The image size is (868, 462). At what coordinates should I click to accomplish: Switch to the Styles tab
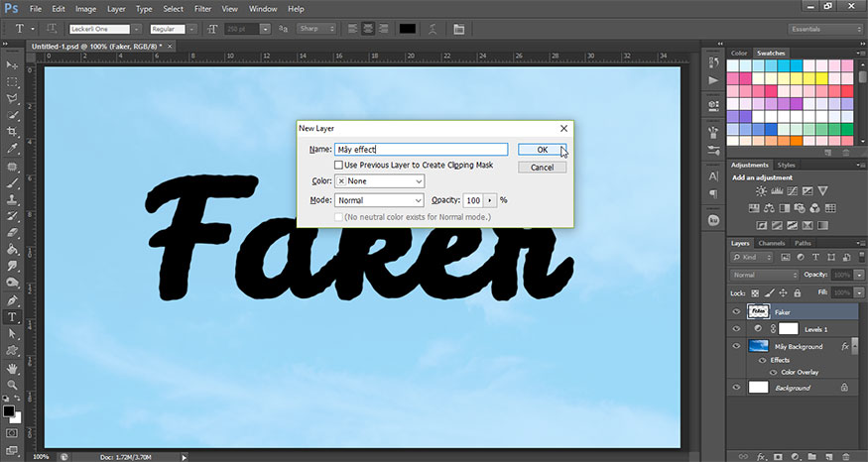pyautogui.click(x=786, y=165)
